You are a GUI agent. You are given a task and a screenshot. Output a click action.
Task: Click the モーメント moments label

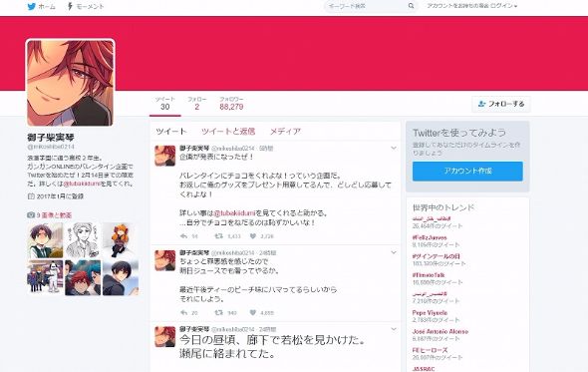coord(90,6)
